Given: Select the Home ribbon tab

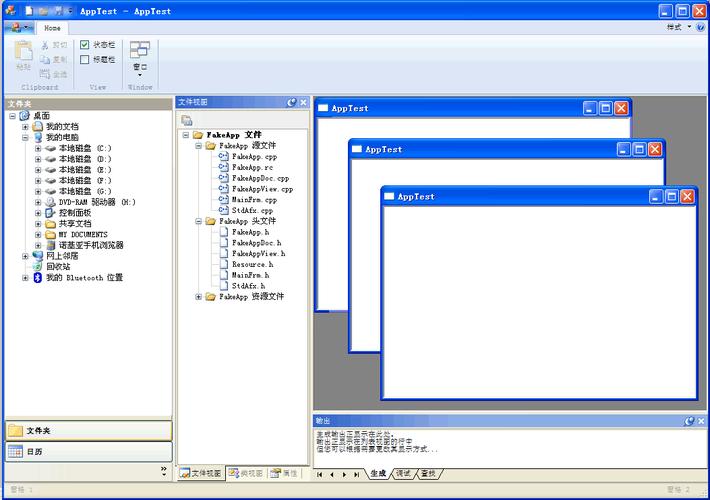Looking at the screenshot, I should tap(52, 28).
